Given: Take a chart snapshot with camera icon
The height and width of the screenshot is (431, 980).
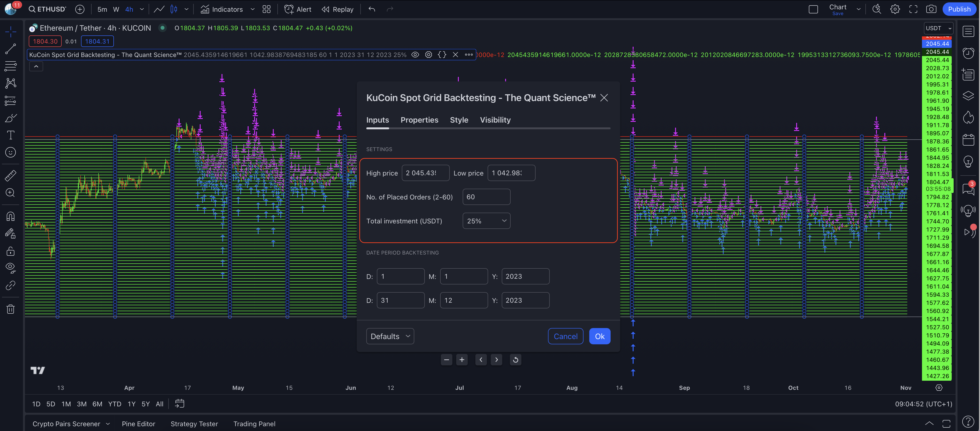Looking at the screenshot, I should coord(931,9).
